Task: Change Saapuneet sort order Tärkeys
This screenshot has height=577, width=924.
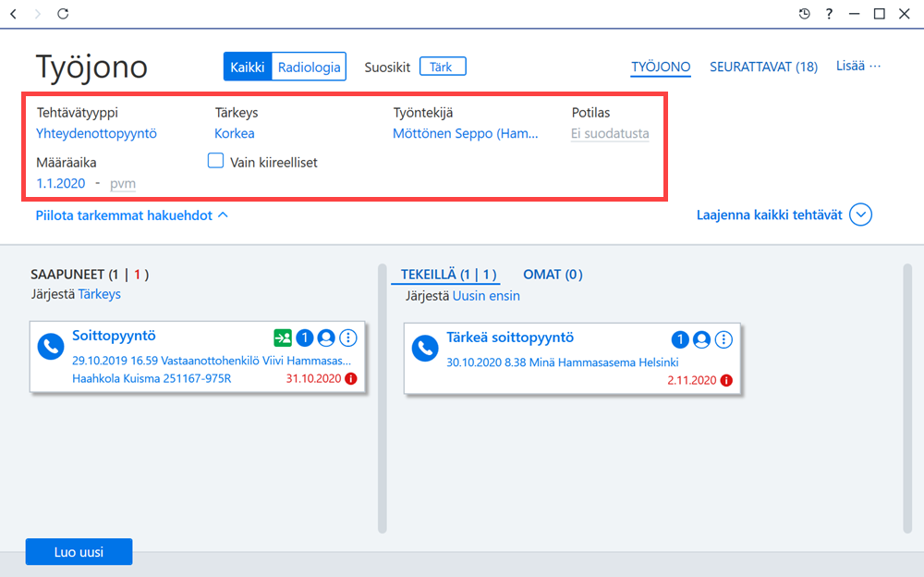Action: tap(99, 294)
